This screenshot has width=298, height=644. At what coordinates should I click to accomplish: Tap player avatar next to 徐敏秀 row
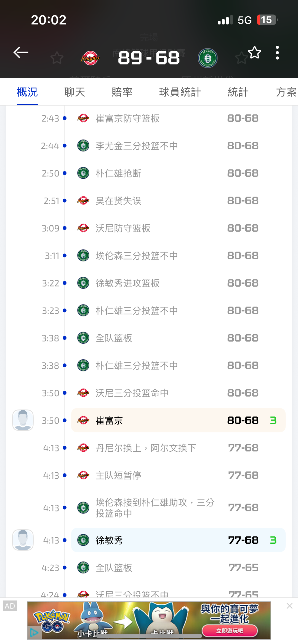pos(23,540)
